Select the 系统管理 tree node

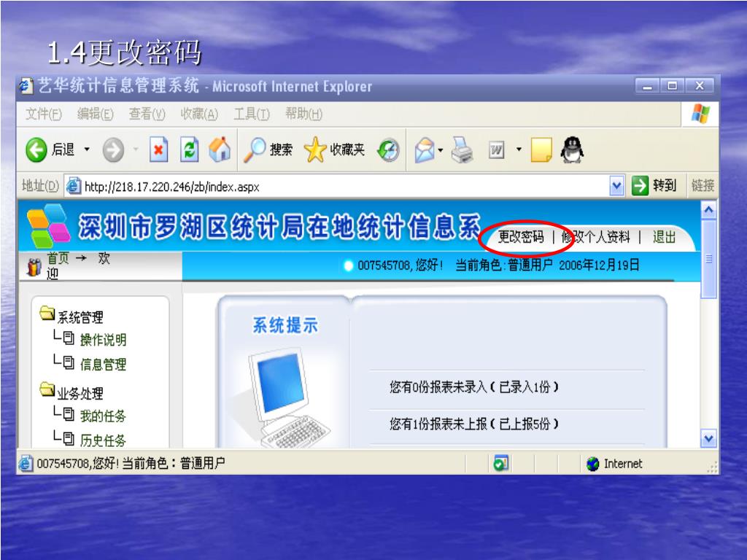pos(80,317)
